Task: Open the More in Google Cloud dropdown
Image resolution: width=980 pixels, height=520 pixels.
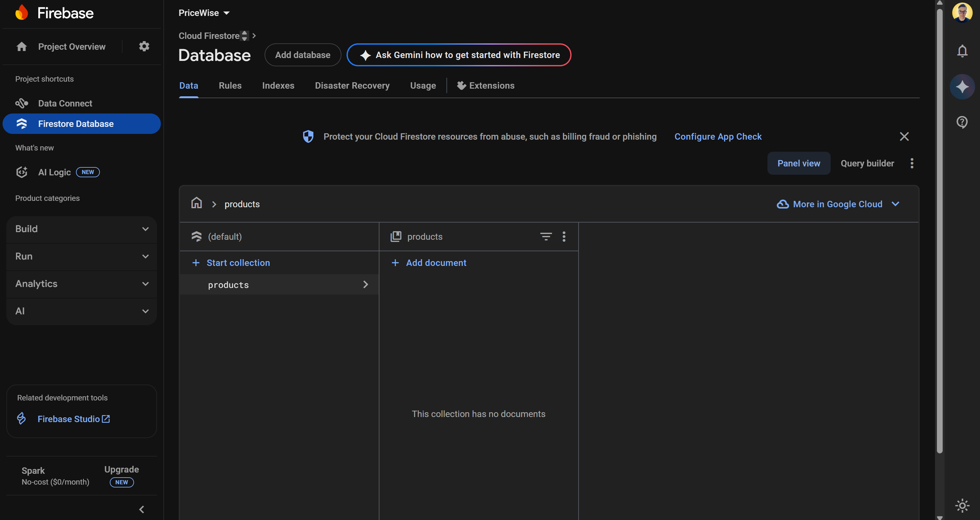Action: coord(837,204)
